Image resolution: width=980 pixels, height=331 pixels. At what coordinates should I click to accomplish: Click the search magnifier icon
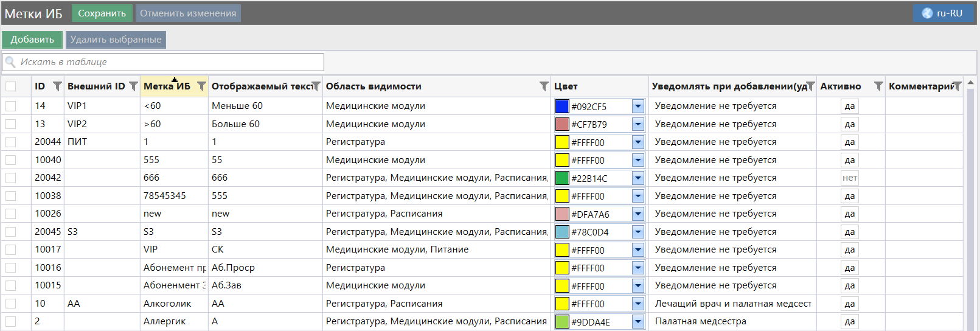pyautogui.click(x=10, y=62)
